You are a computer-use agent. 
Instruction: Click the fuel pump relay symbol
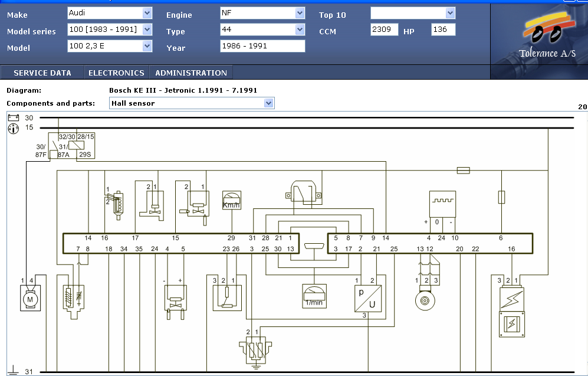pyautogui.click(x=71, y=145)
